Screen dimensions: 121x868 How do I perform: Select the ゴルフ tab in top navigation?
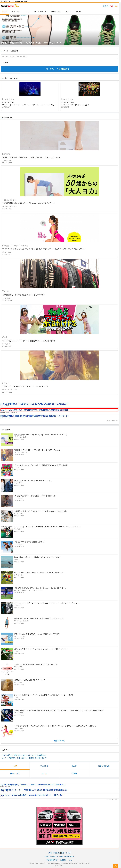pos(27,11)
